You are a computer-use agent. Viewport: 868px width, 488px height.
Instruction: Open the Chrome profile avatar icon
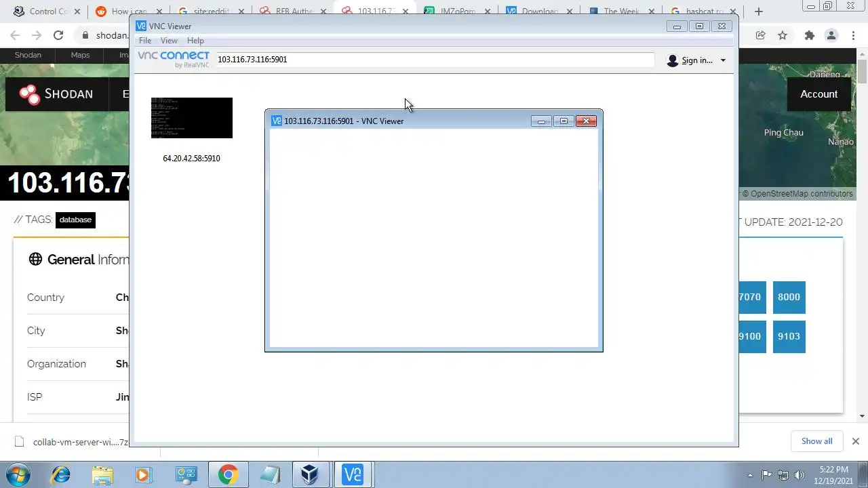831,35
